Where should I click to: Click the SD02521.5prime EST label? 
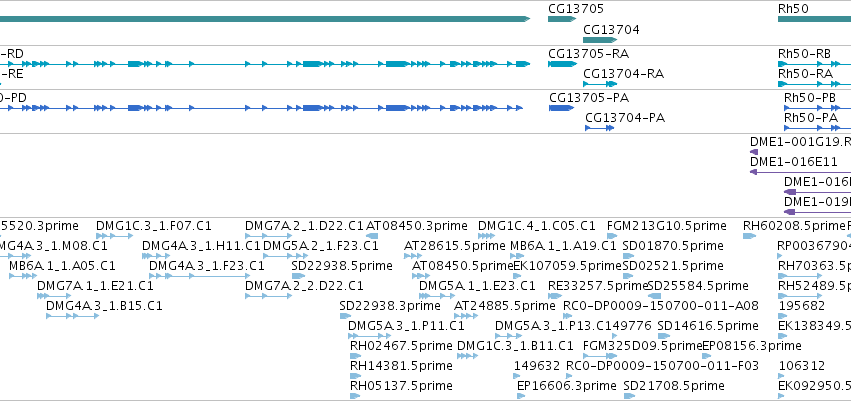[x=673, y=266]
